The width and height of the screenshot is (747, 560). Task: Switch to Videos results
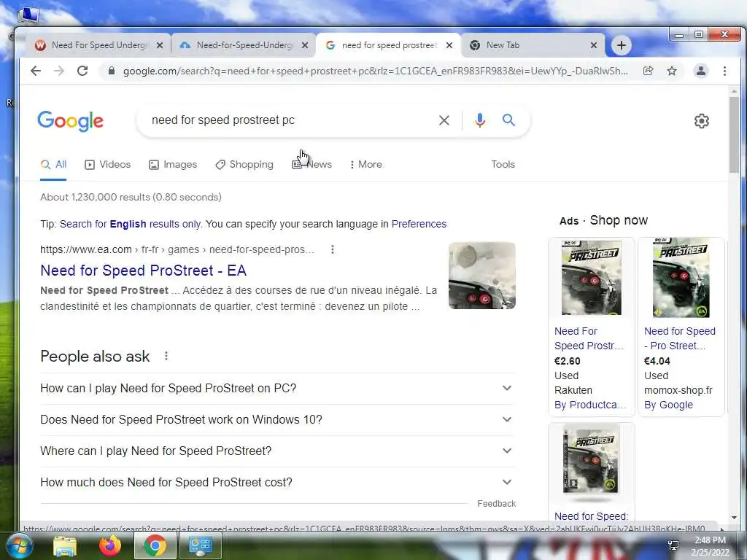coord(108,164)
